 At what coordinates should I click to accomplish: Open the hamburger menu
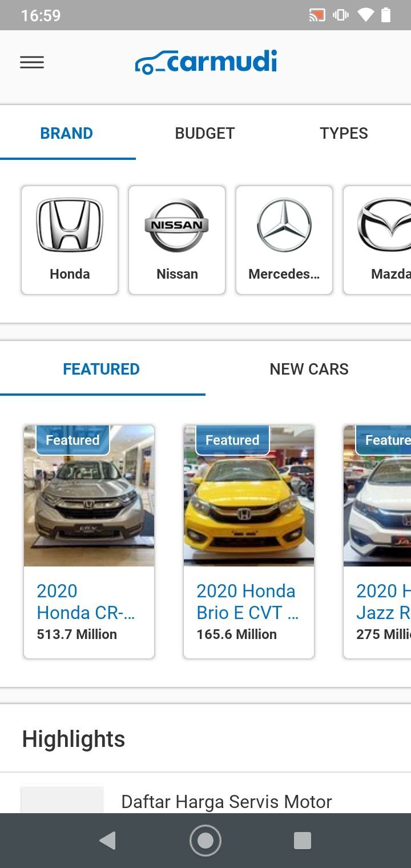pyautogui.click(x=32, y=62)
